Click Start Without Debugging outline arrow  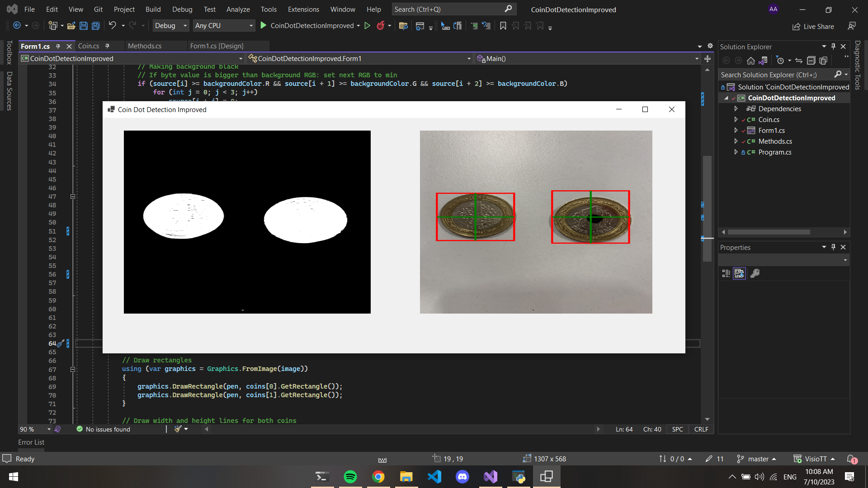click(368, 26)
